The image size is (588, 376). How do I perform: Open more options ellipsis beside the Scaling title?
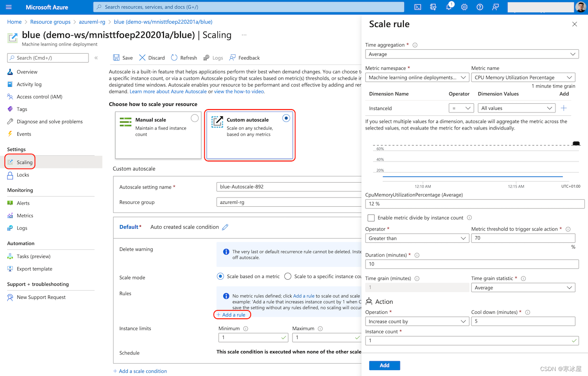pyautogui.click(x=244, y=35)
